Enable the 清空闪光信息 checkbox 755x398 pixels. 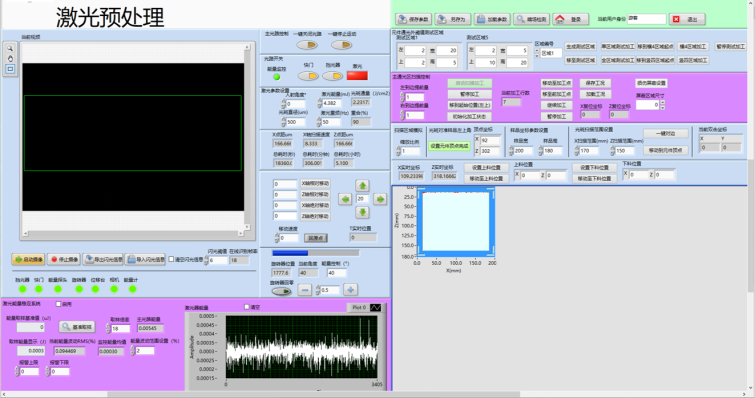click(171, 259)
